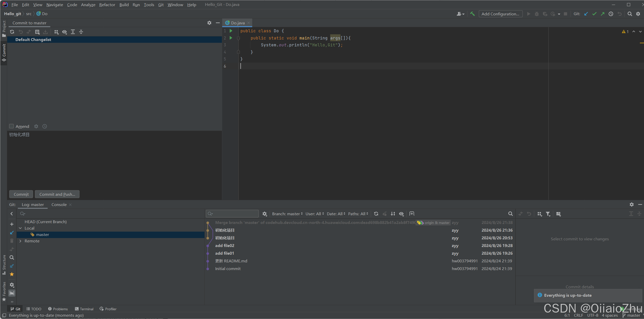Click the Git log search text field

[235, 214]
